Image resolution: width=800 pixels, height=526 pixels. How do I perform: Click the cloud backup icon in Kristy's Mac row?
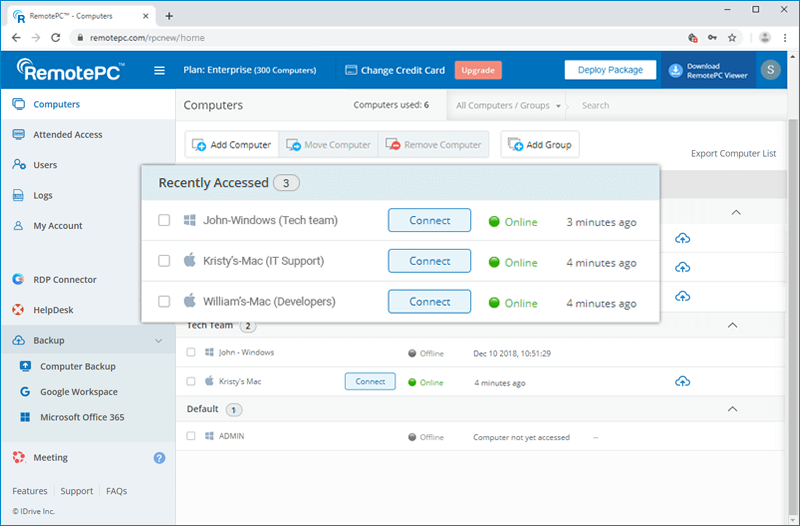(x=683, y=381)
